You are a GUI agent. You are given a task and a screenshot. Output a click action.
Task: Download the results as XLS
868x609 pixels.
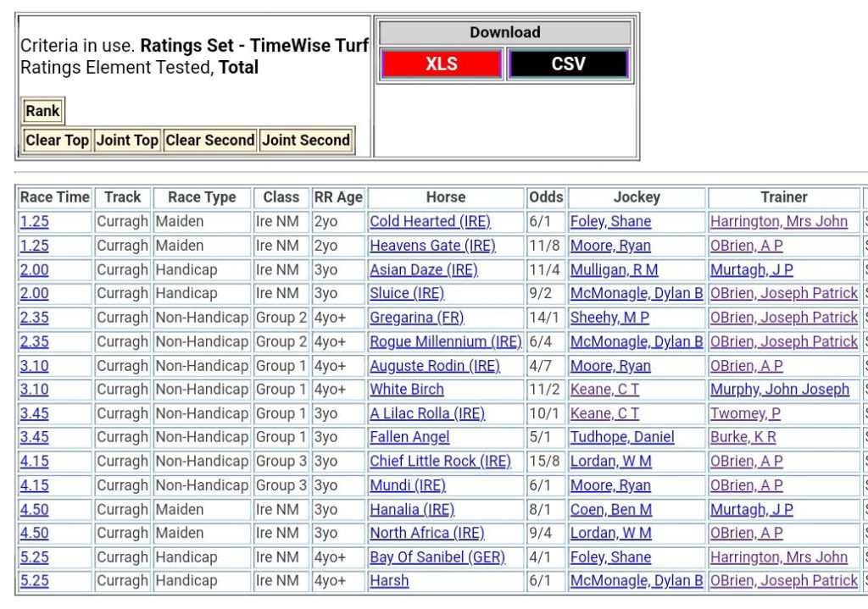tap(441, 64)
